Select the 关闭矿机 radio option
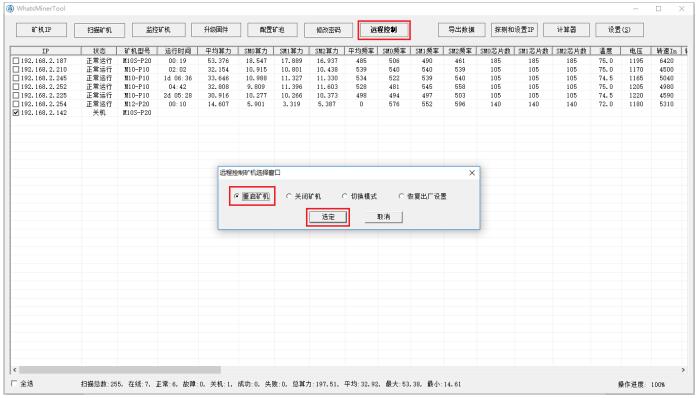This screenshot has height=398, width=700. [304, 196]
